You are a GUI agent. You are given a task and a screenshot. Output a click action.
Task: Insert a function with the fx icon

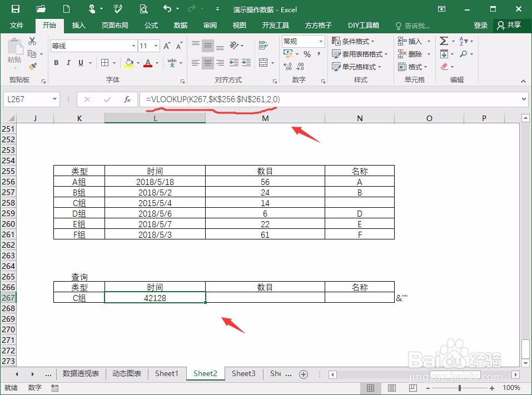pyautogui.click(x=128, y=99)
